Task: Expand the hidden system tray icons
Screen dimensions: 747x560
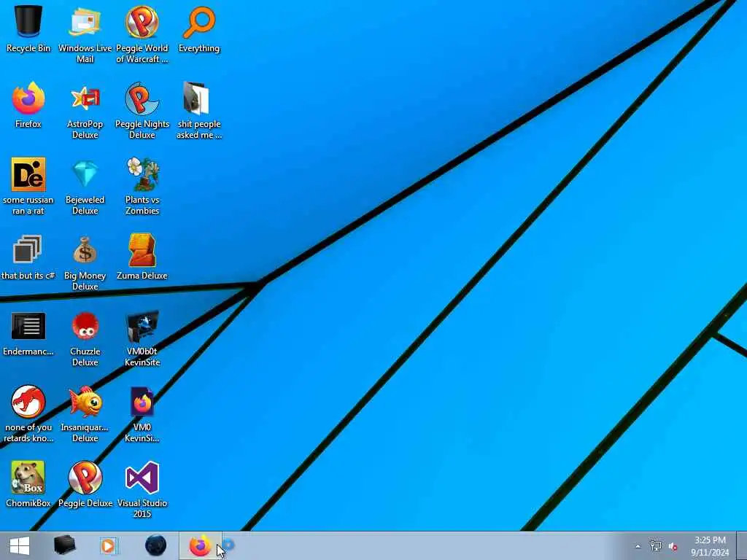Action: [638, 546]
